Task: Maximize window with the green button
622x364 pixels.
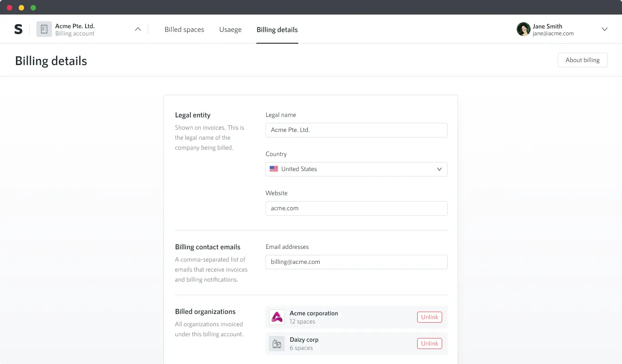Action: click(x=33, y=8)
